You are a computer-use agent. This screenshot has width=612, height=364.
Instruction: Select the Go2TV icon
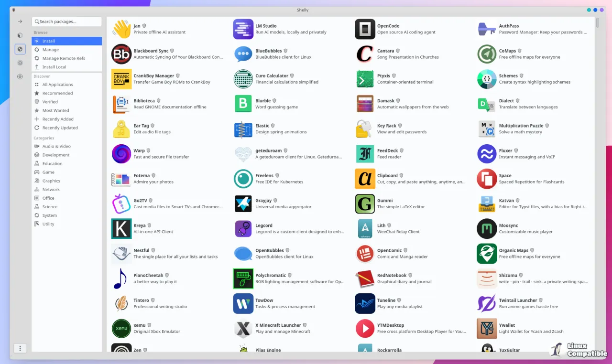click(x=121, y=203)
